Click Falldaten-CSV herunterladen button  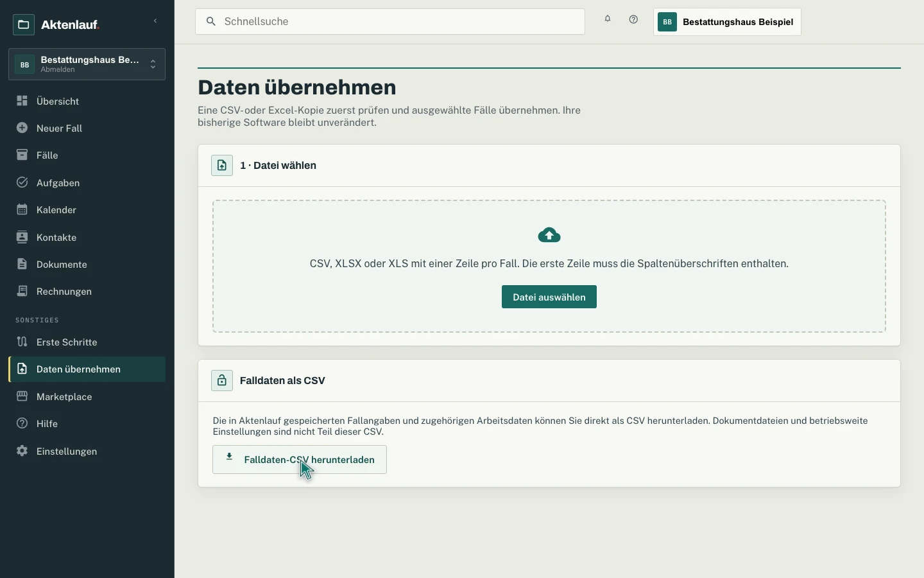pyautogui.click(x=300, y=460)
